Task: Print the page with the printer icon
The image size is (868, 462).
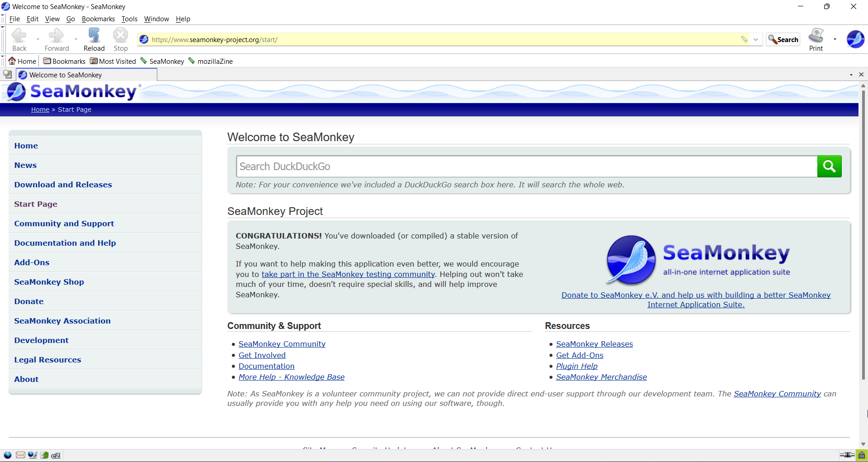Action: pyautogui.click(x=816, y=39)
